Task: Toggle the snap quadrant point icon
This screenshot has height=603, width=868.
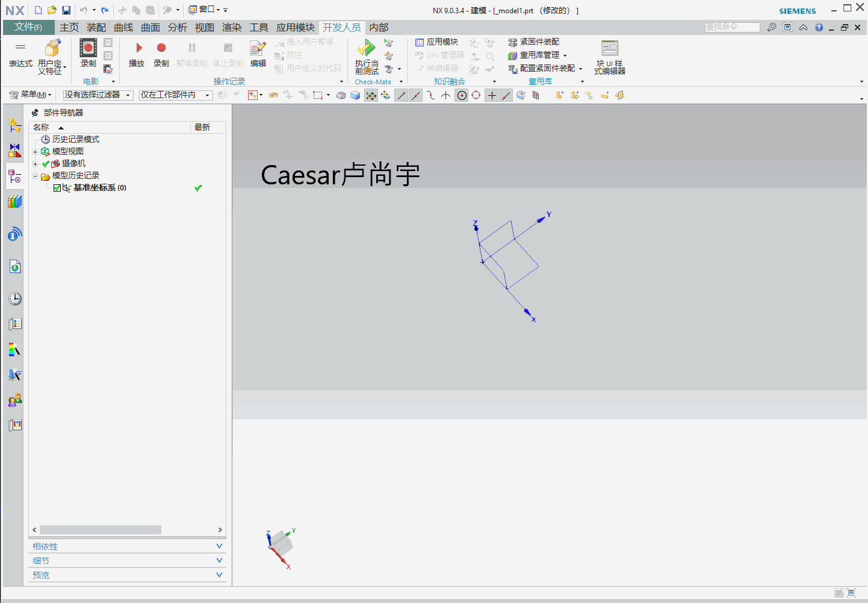Action: 476,95
